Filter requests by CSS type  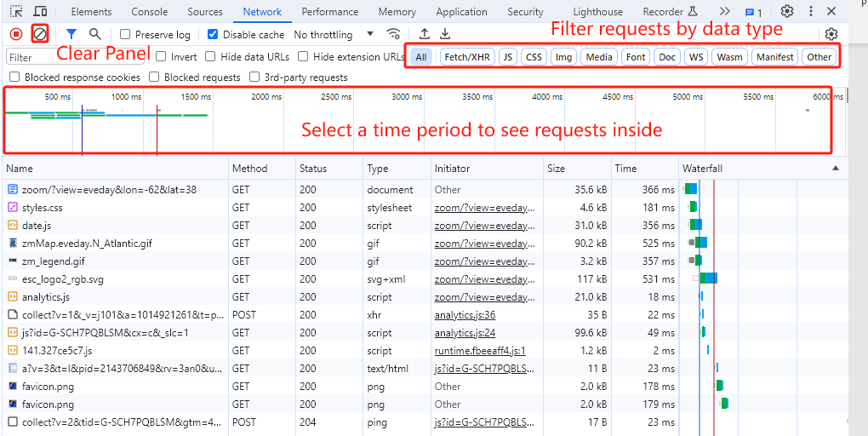[x=534, y=56]
